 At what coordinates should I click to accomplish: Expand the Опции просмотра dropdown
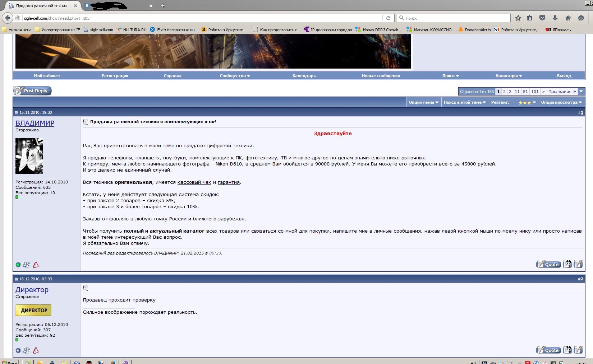click(x=561, y=102)
